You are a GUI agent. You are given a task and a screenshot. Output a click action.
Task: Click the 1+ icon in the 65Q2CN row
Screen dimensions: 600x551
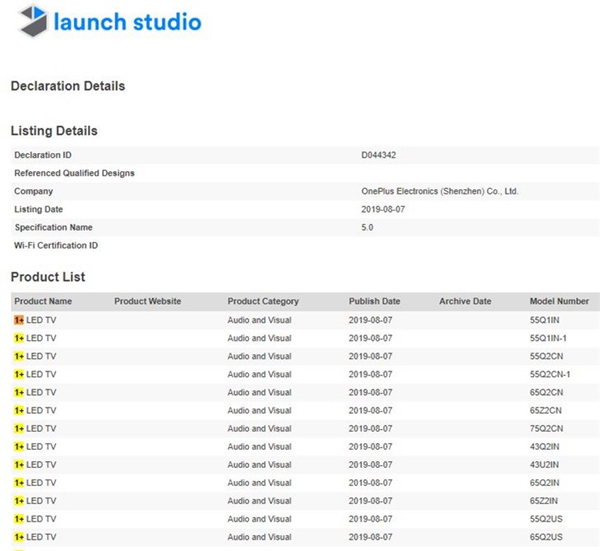click(x=19, y=392)
